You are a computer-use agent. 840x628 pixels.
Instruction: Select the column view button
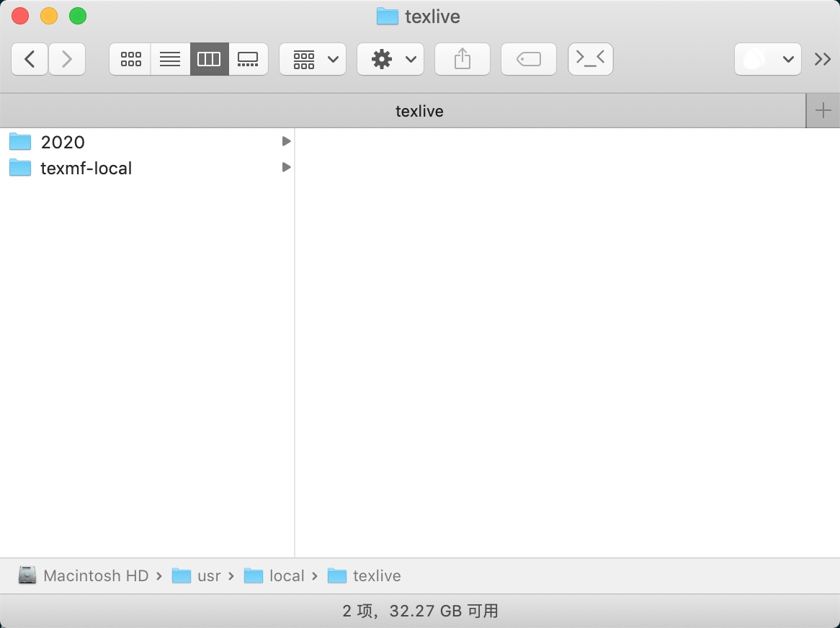209,59
